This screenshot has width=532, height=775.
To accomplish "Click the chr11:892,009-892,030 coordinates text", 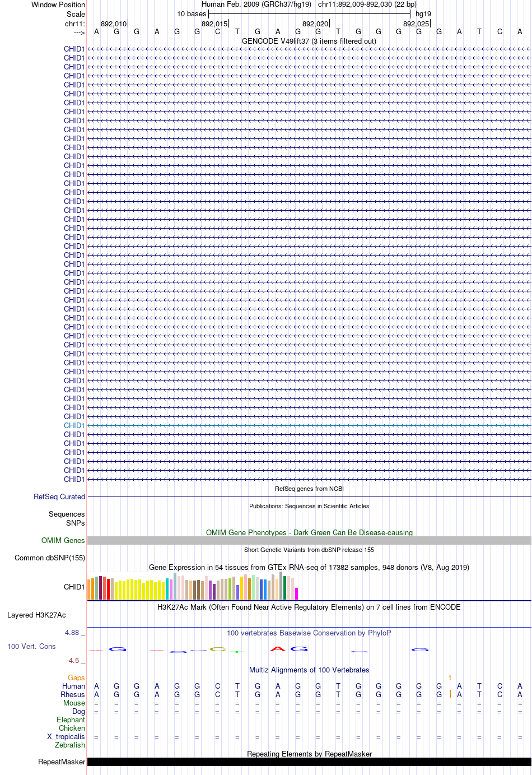I will (x=367, y=4).
